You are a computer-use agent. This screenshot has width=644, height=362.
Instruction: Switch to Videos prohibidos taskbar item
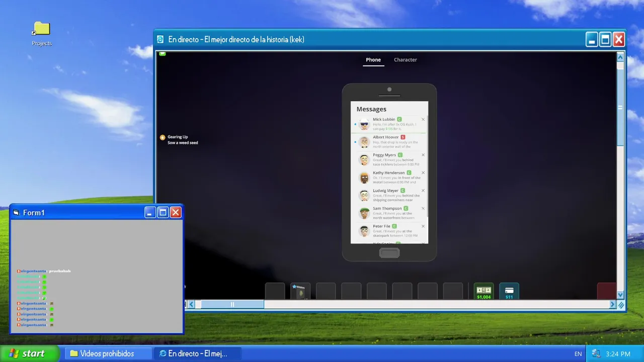coord(108,353)
